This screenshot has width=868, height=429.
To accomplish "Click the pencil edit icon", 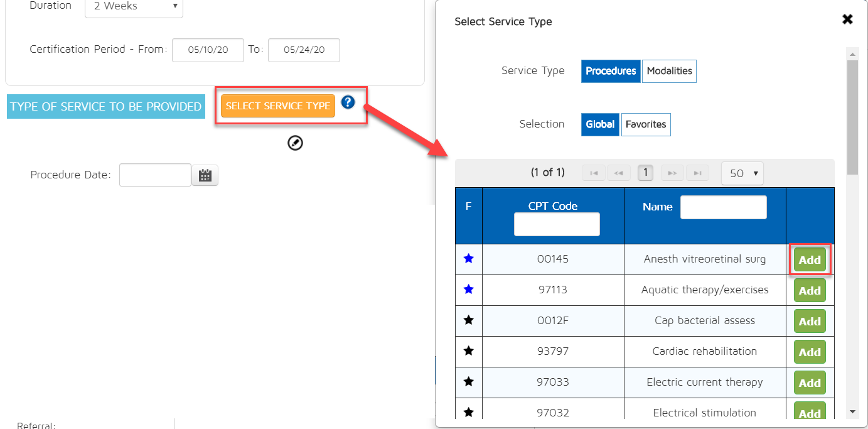I will (x=295, y=143).
